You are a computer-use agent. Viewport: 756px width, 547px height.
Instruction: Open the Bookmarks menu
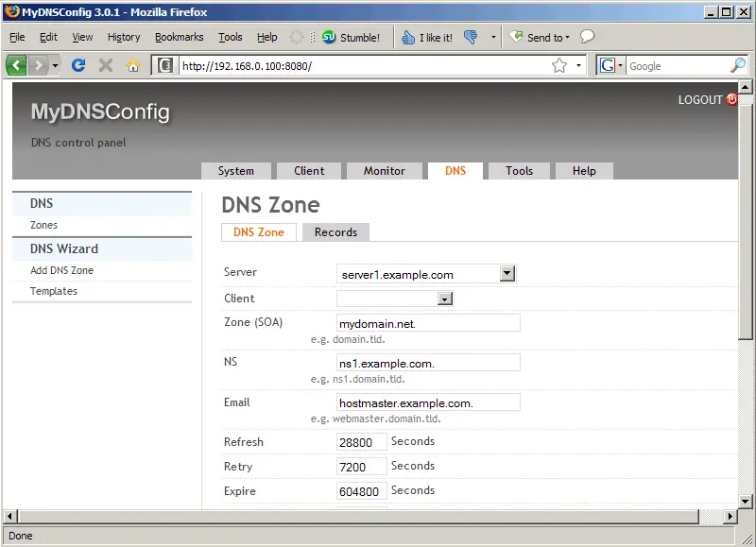click(180, 37)
